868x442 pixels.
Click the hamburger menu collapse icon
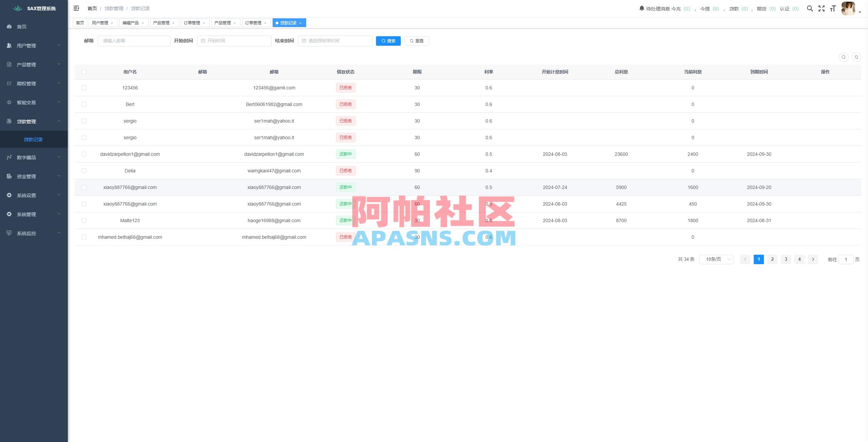76,8
